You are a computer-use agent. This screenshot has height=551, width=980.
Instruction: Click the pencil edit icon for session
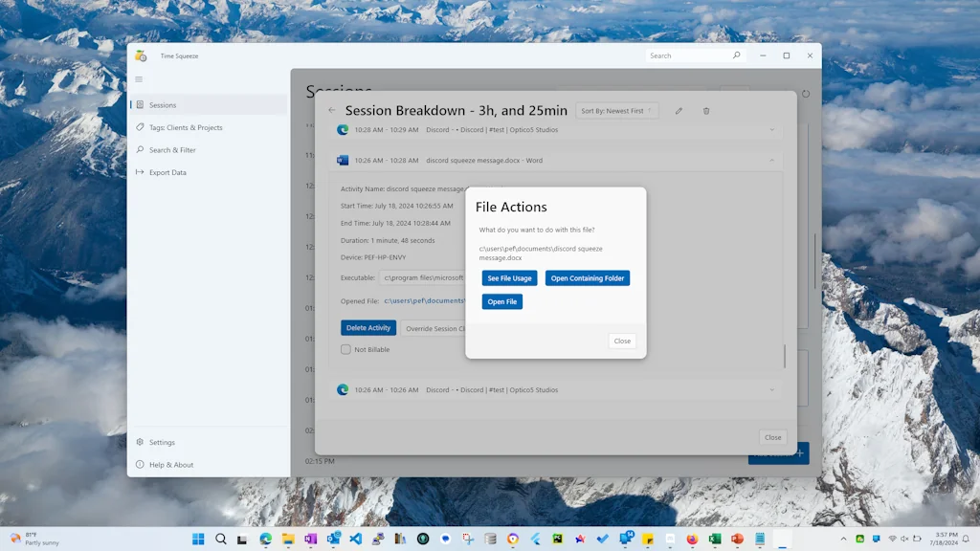point(679,111)
